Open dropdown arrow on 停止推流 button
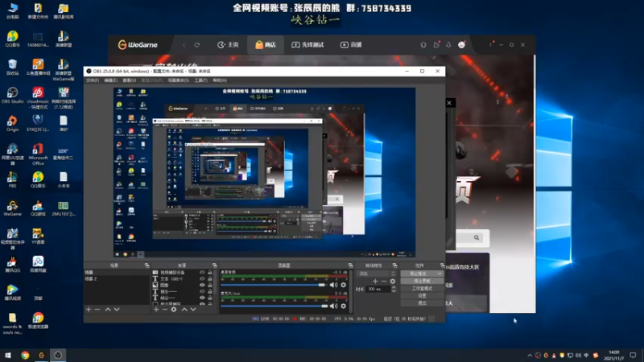The image size is (644, 362). [x=440, y=274]
